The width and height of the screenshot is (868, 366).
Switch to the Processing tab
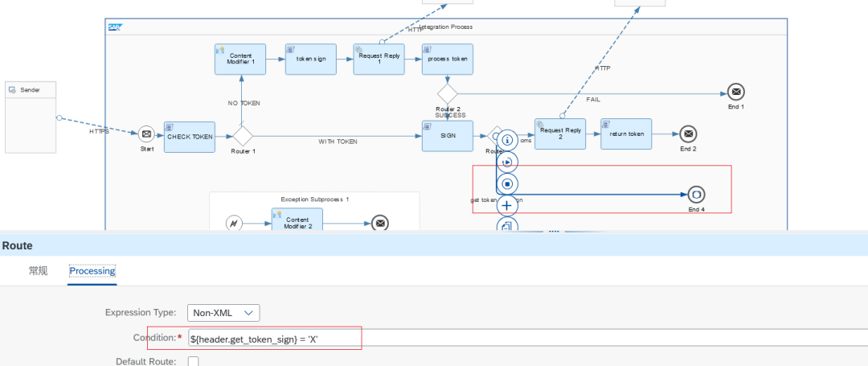[x=92, y=271]
